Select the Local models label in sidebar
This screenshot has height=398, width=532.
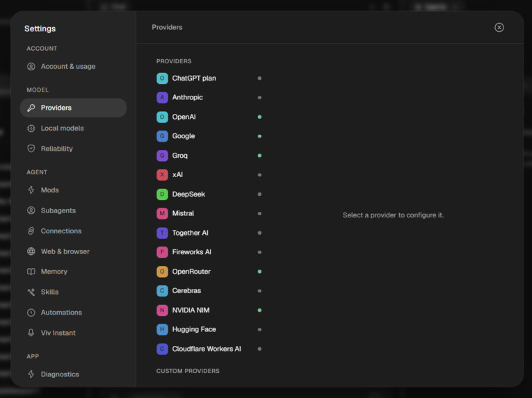[x=63, y=128]
